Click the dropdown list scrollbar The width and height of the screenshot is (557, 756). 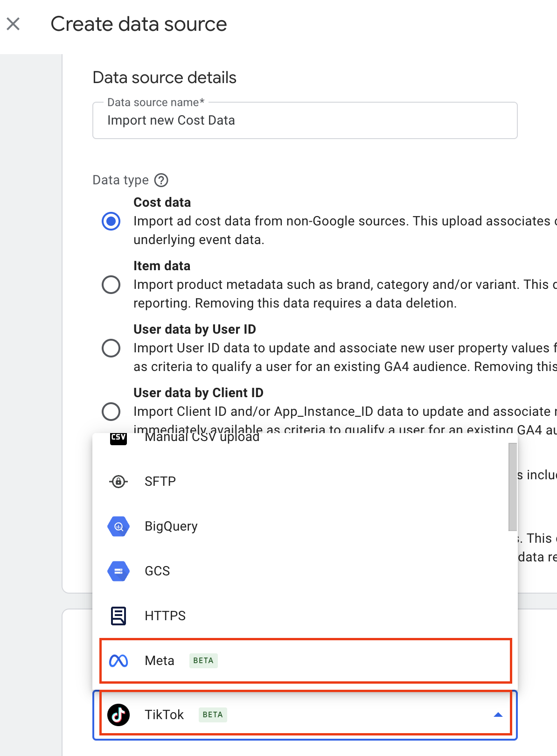pos(513,486)
